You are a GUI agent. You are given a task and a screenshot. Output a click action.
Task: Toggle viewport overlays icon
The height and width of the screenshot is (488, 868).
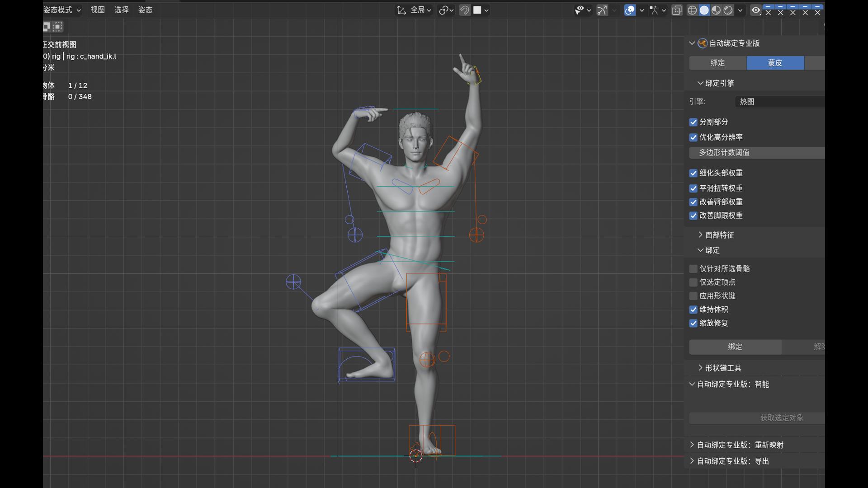(x=630, y=10)
